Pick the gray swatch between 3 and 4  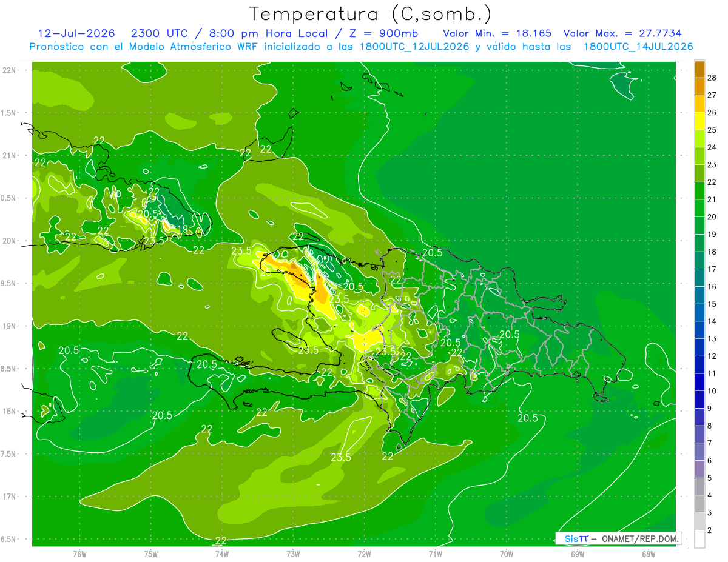pos(699,504)
